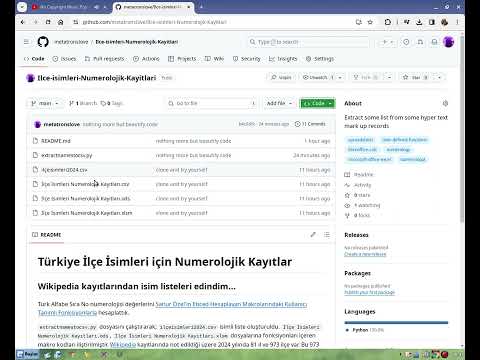Viewport: 480px width, 360px height.
Task: Open GitHub notifications inbox icon
Action: click(x=434, y=42)
